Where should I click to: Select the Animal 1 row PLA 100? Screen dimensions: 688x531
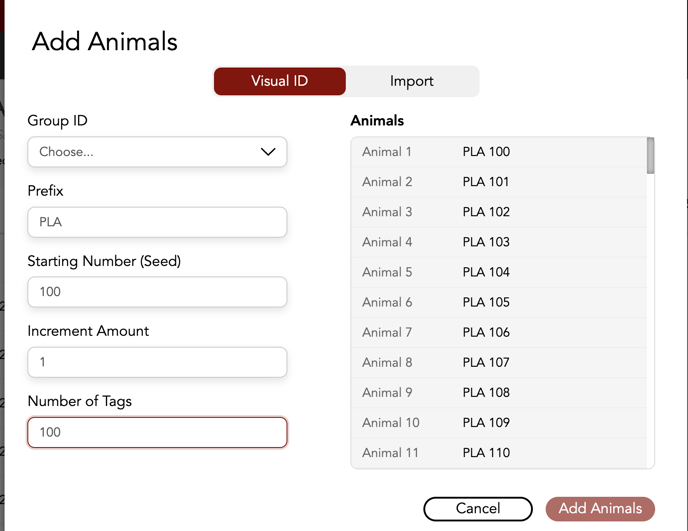(x=500, y=152)
